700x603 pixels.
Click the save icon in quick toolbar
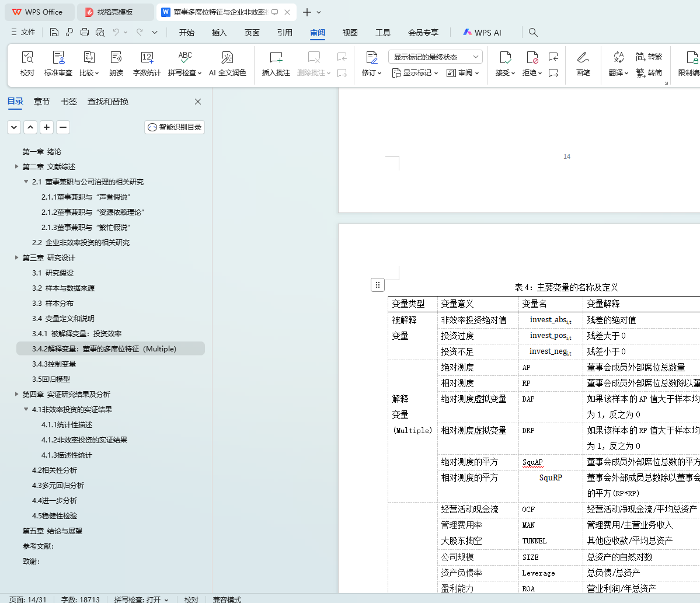54,32
